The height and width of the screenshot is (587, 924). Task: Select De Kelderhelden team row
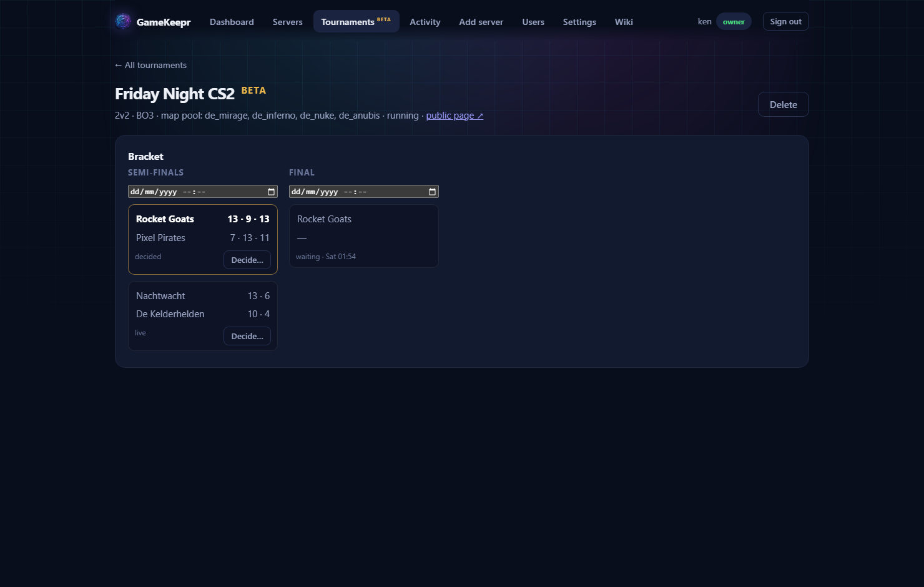point(203,314)
